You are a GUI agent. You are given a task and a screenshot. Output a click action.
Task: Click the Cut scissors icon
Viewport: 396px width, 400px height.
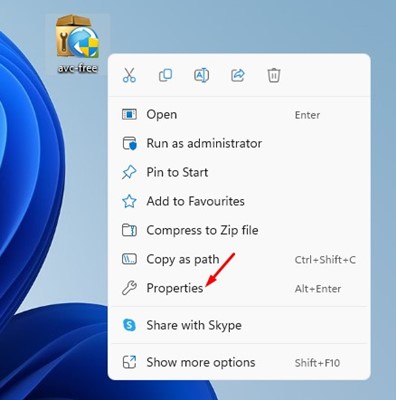coord(129,75)
